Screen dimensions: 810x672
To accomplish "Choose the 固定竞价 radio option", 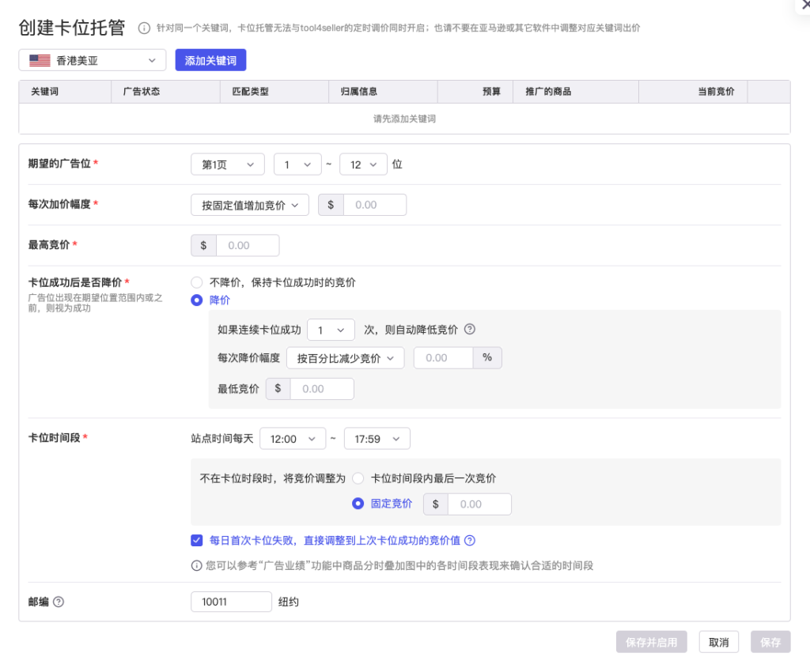I will point(358,504).
